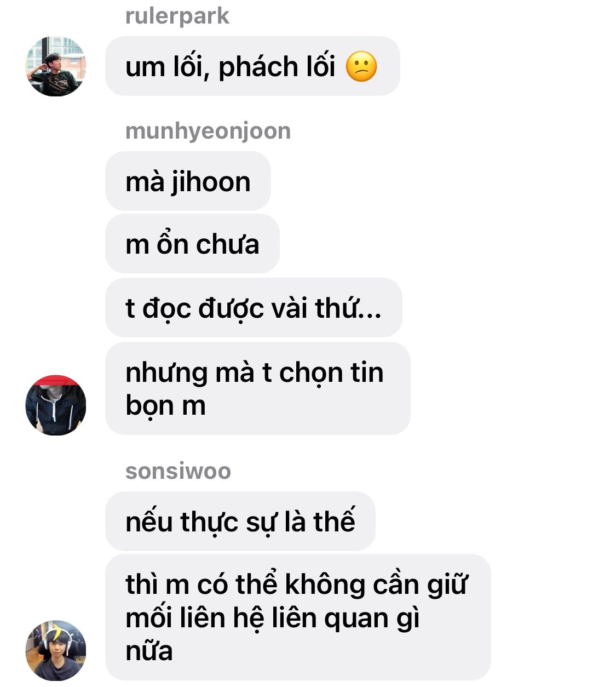Viewport: 616px width, 687px height.
Task: Click the 't đọc được vài thứ...' bubble
Action: coord(254,308)
